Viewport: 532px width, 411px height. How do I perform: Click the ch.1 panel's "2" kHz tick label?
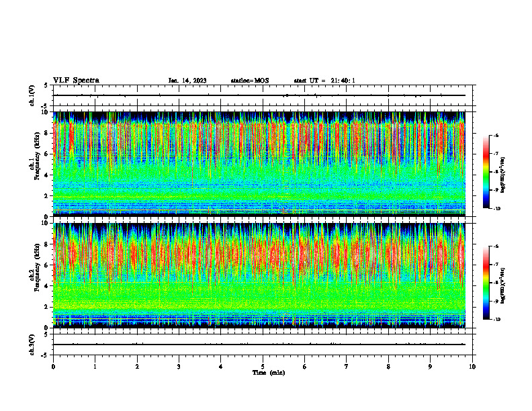tap(46, 195)
